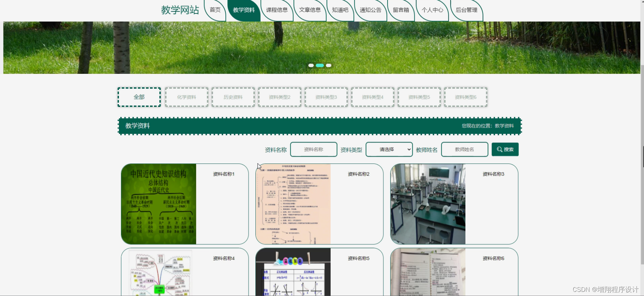Open the 课程信息 navigation tab
This screenshot has height=296, width=644.
pos(277,10)
